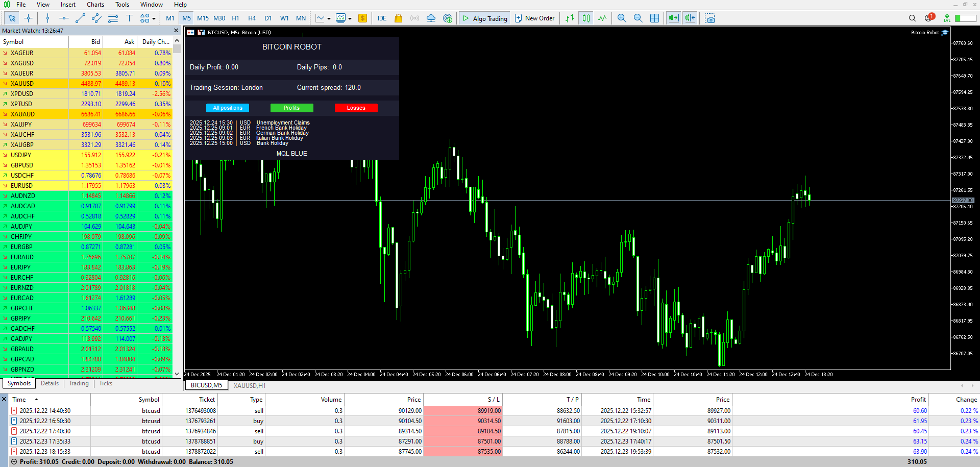Toggle Algo Trading on or off
Screen dimensions: 980x467
(485, 18)
